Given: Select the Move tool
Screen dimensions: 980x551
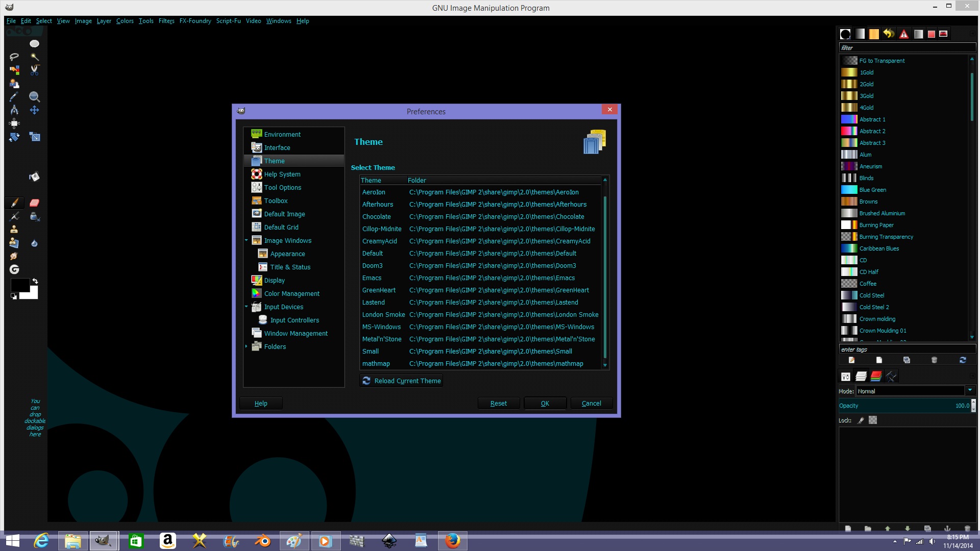Looking at the screenshot, I should click(34, 110).
